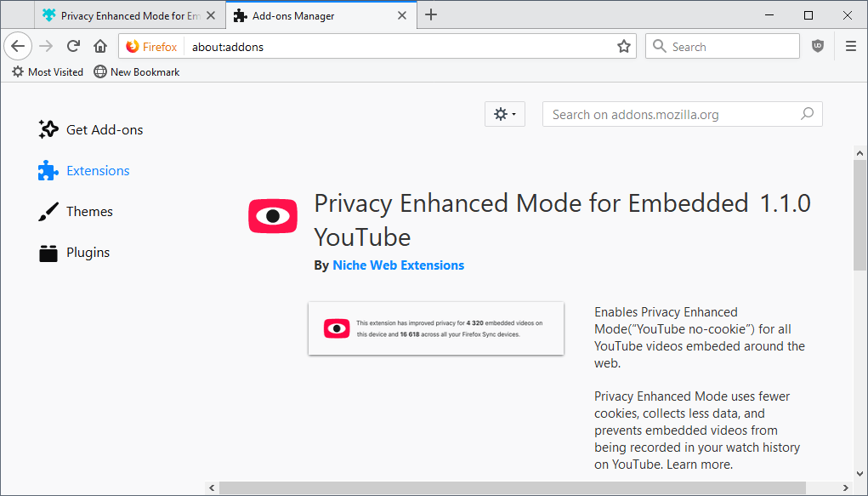Viewport: 868px width, 496px height.
Task: Click the browser Search box
Action: (723, 47)
